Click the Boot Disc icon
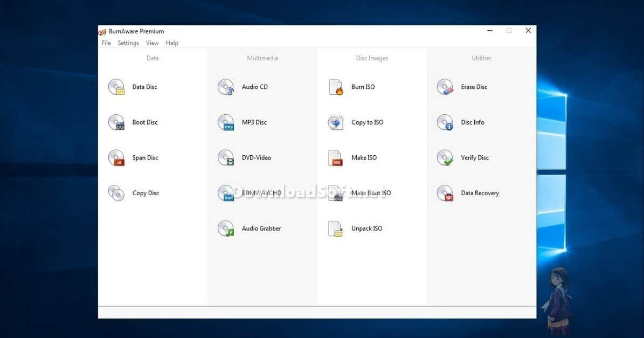 (116, 122)
